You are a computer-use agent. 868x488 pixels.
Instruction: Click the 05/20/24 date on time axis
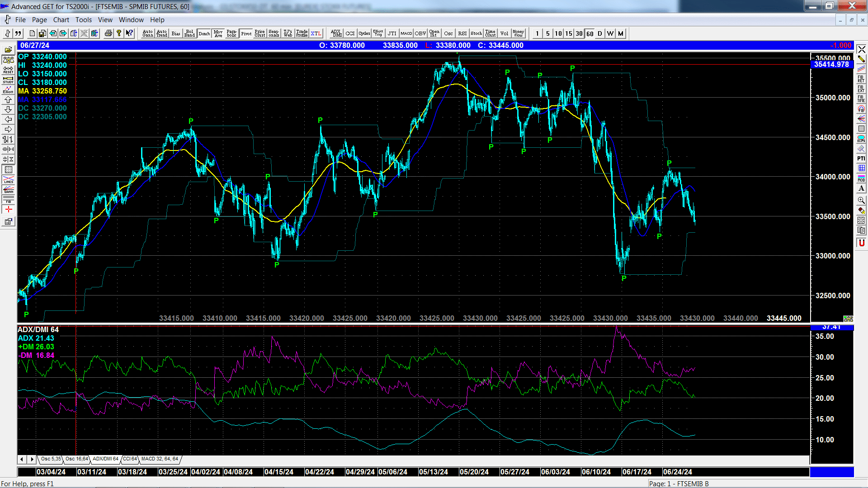click(474, 472)
